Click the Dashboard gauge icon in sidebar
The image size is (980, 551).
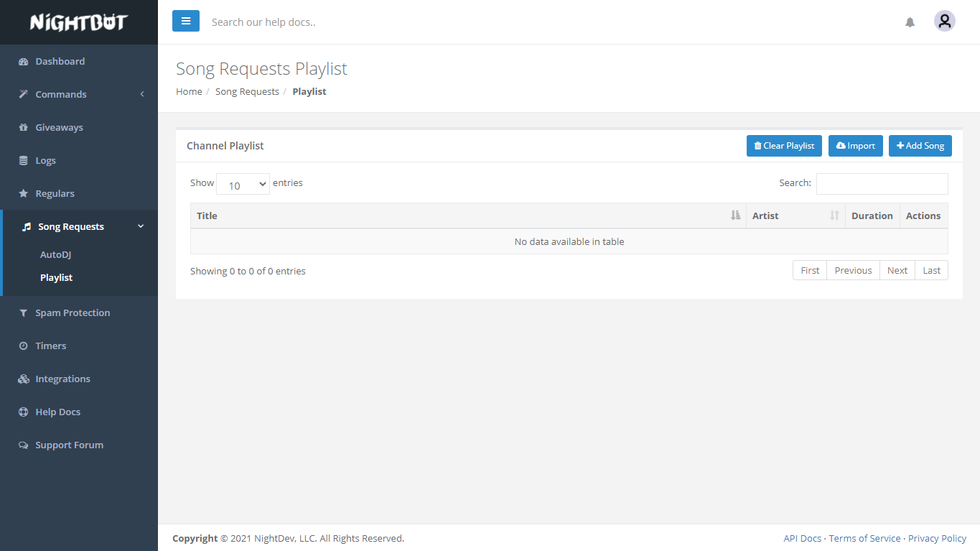tap(23, 62)
